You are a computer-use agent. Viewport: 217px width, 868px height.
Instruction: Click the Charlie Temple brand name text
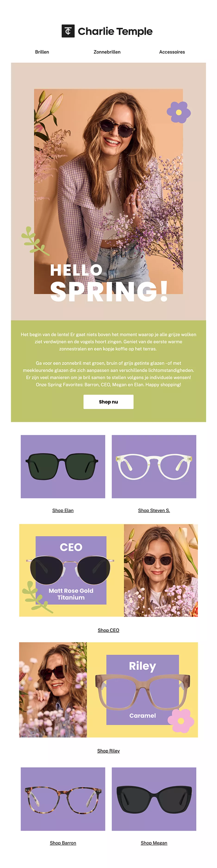115,31
